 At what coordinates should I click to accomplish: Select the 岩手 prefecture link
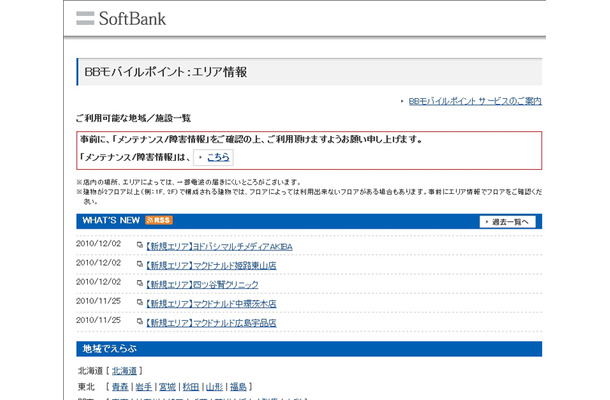pyautogui.click(x=144, y=387)
